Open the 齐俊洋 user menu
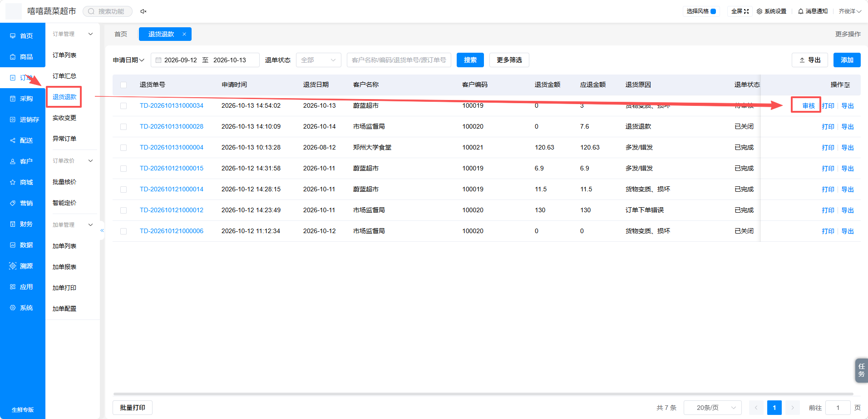Image resolution: width=868 pixels, height=419 pixels. tap(850, 11)
